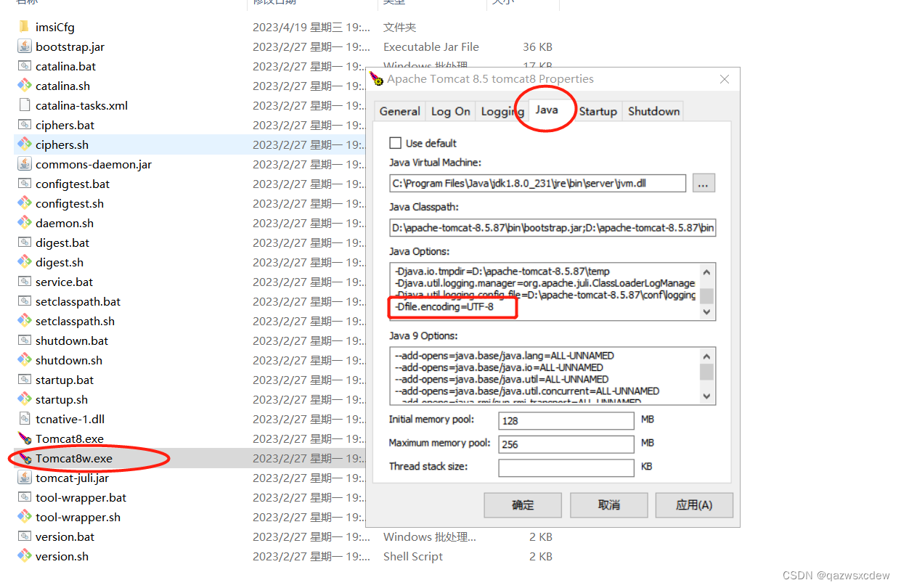Click the Java Classpath field

tap(553, 229)
